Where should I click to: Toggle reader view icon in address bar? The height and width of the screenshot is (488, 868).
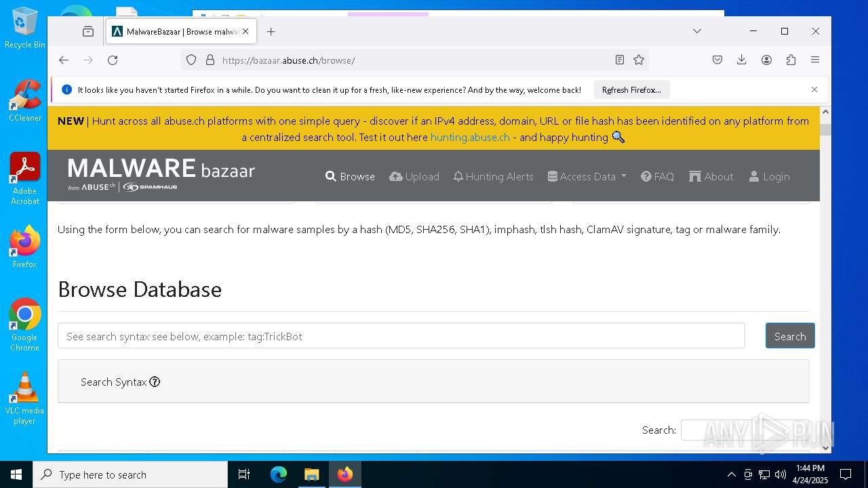pyautogui.click(x=620, y=60)
